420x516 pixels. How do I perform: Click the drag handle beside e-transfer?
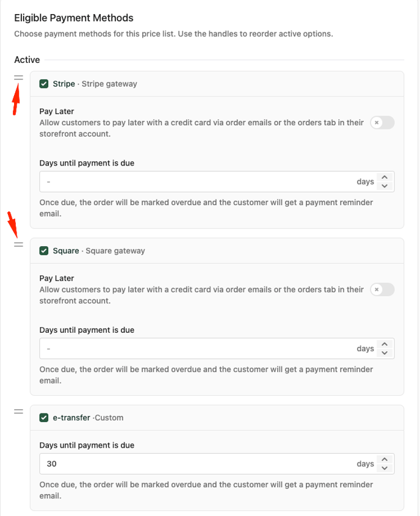click(19, 412)
